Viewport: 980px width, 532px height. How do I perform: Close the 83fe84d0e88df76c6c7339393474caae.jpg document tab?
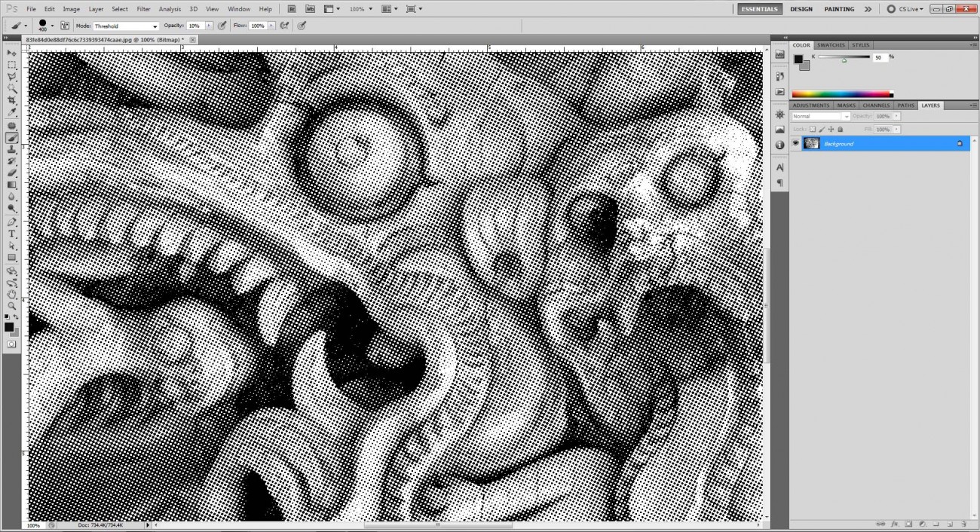point(193,39)
